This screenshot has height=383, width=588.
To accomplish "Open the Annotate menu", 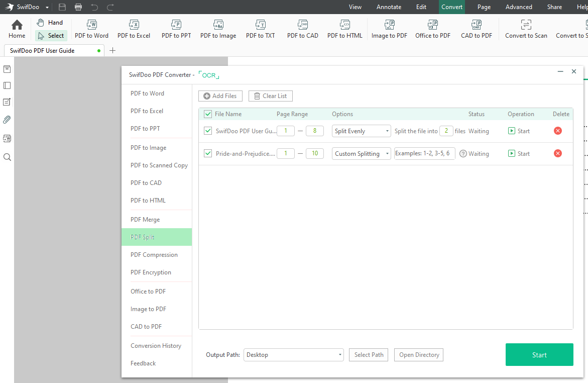I will click(389, 7).
